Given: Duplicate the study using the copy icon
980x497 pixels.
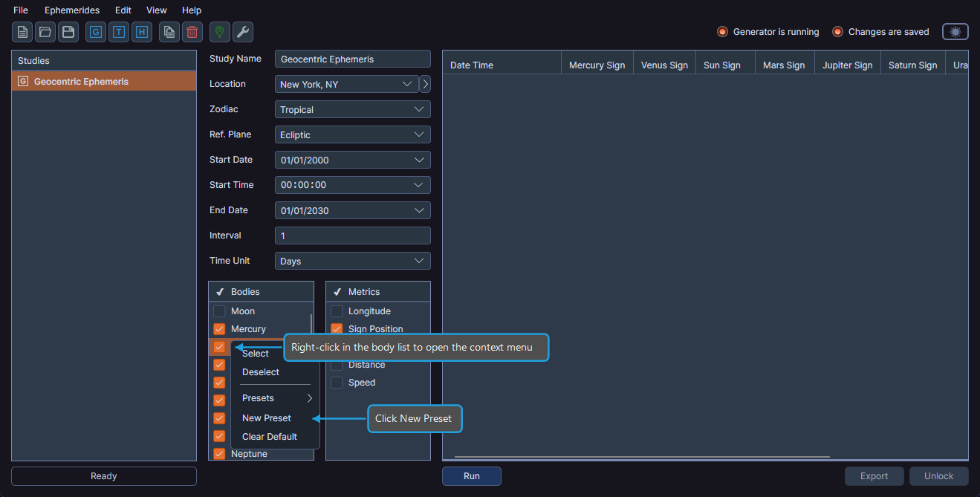Looking at the screenshot, I should (x=168, y=32).
